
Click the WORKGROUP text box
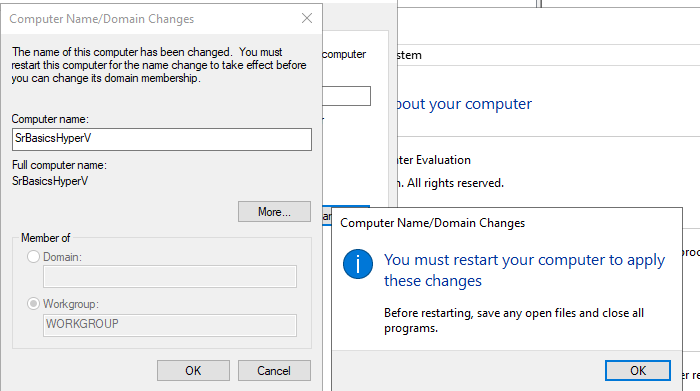coord(170,325)
